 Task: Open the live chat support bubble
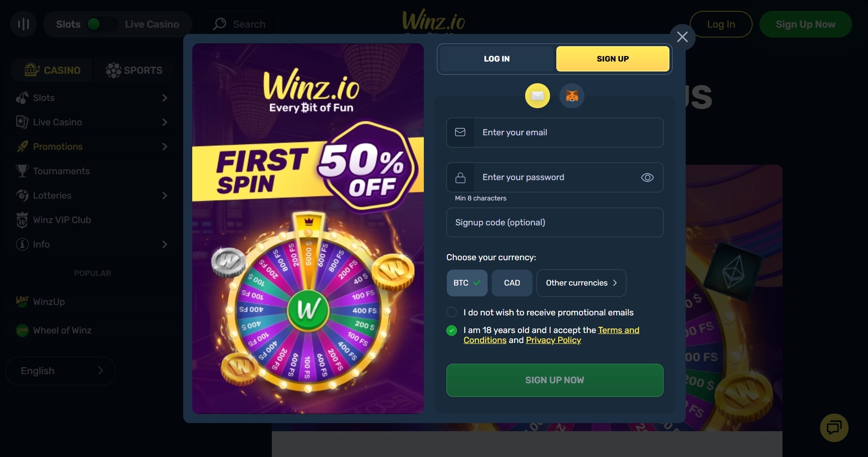pyautogui.click(x=834, y=428)
